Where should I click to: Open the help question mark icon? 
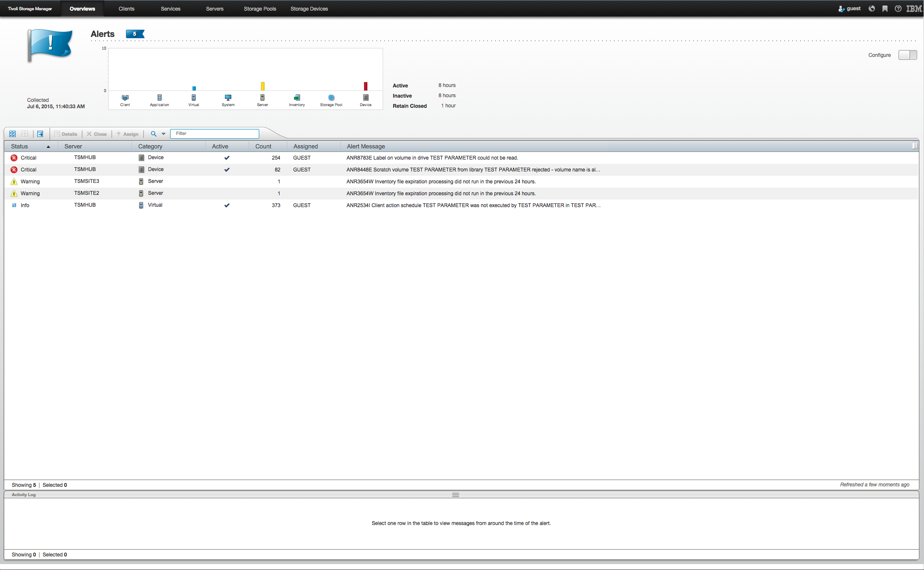point(898,8)
